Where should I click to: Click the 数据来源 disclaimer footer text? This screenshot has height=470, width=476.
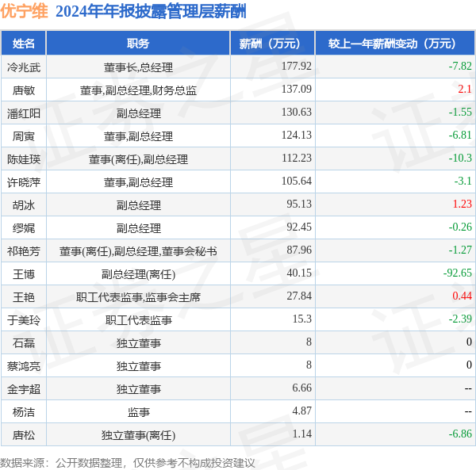[x=128, y=463]
